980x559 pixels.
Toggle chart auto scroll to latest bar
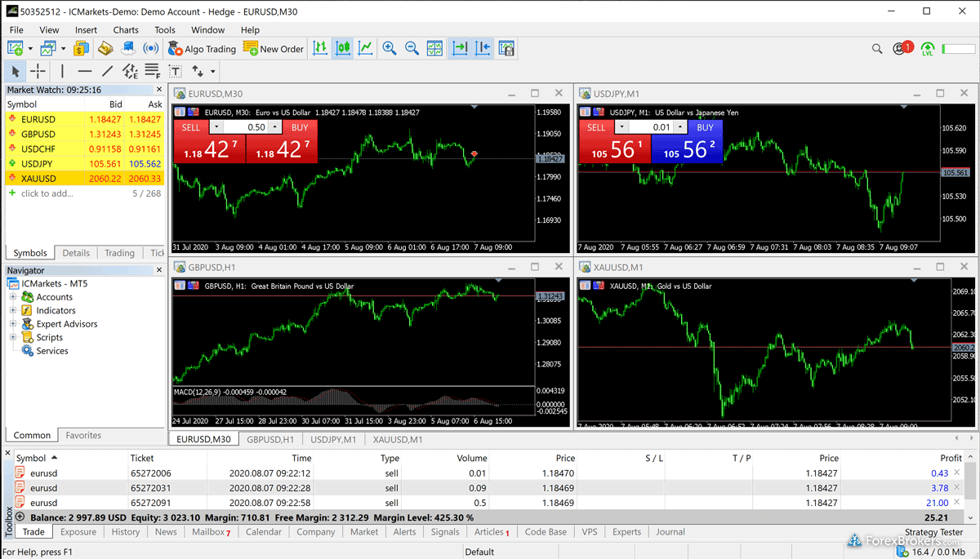pyautogui.click(x=461, y=49)
